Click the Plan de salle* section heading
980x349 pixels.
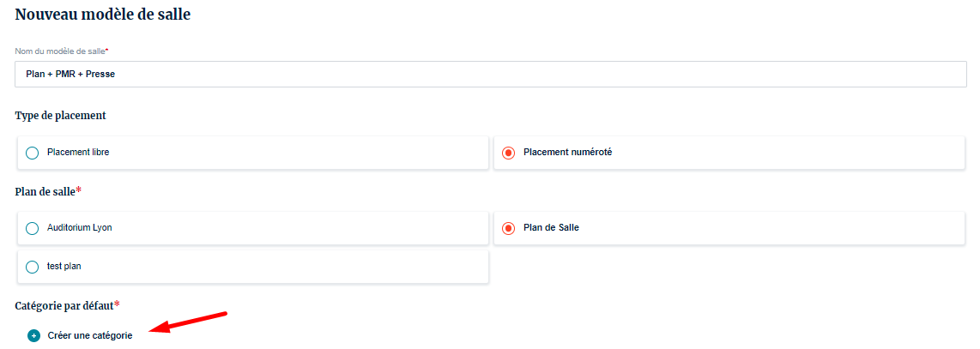pyautogui.click(x=48, y=191)
